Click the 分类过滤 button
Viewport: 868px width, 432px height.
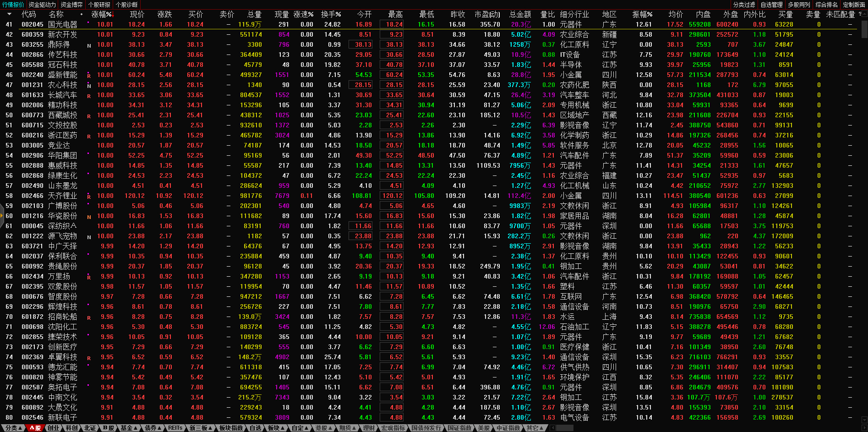coord(744,5)
